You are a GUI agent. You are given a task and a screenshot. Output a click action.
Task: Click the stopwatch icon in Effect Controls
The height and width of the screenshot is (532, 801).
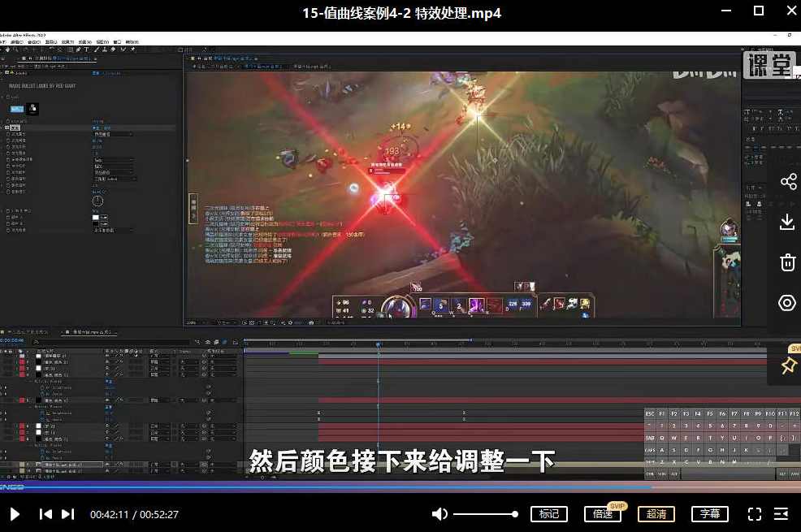98,201
